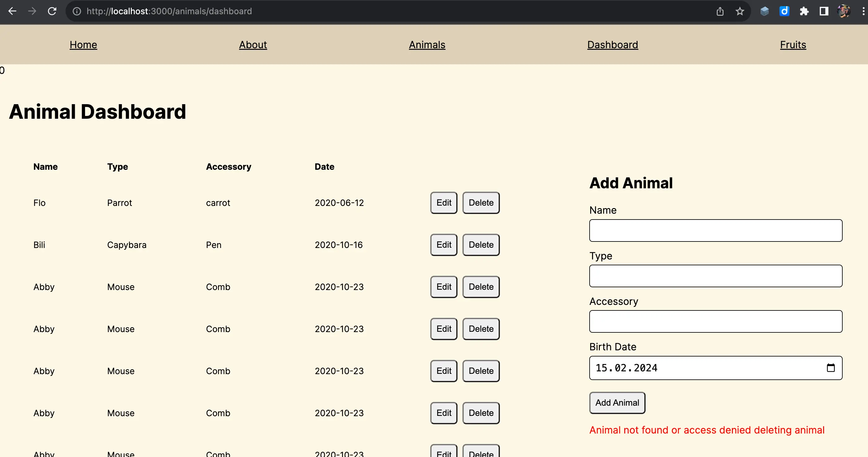Viewport: 868px width, 457px height.
Task: Focus the Name input field
Action: [716, 230]
